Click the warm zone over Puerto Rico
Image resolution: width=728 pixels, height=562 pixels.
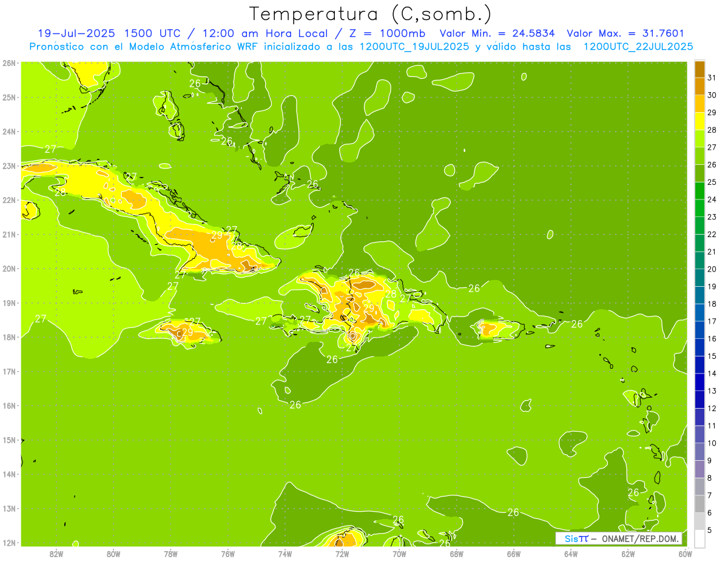(x=497, y=329)
